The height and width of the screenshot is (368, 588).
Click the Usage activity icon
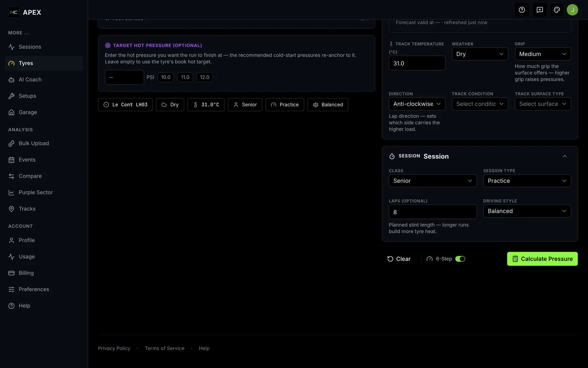tap(11, 256)
